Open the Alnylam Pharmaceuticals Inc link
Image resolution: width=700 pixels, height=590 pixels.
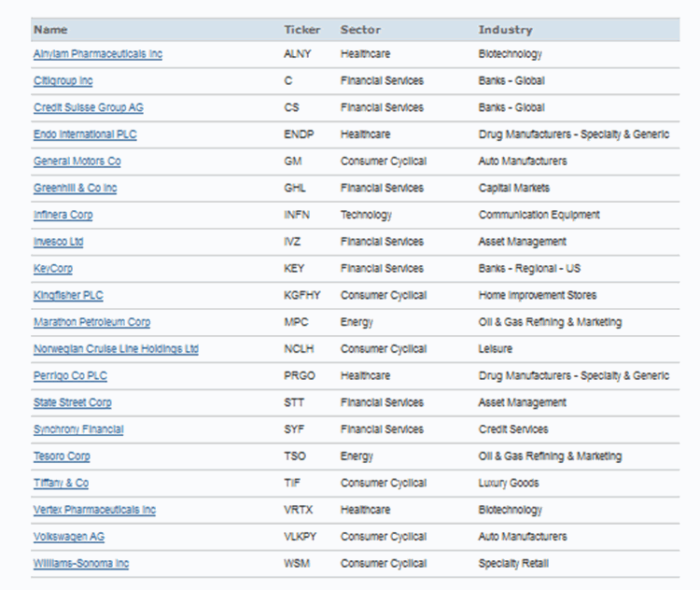98,54
